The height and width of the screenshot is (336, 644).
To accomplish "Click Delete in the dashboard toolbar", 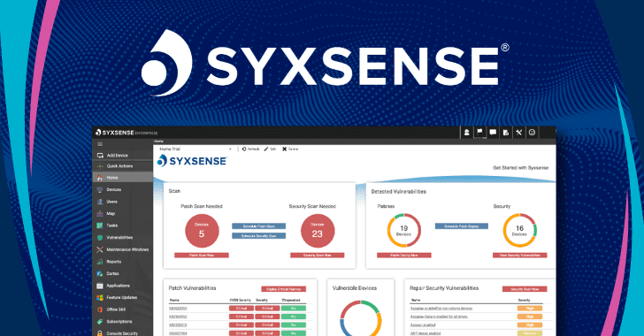I will click(x=290, y=149).
